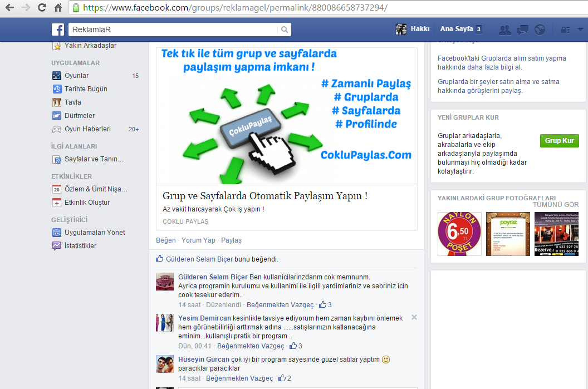
Task: Click TÜMÜNÜ GÖR for group photos
Action: pos(556,205)
